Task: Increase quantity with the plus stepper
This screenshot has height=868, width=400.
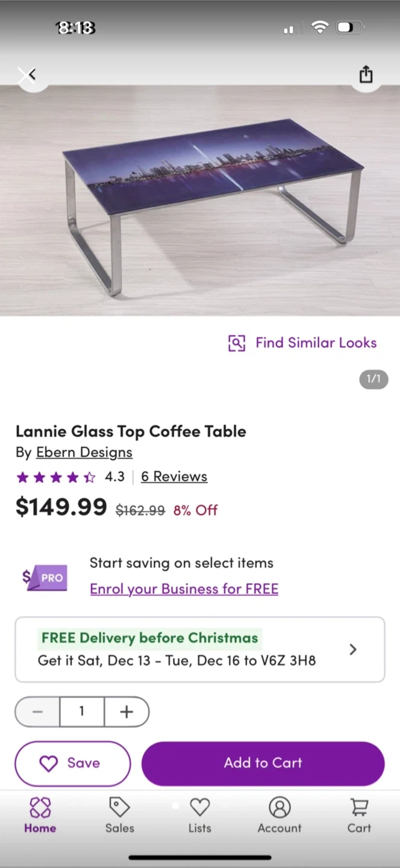Action: (126, 712)
